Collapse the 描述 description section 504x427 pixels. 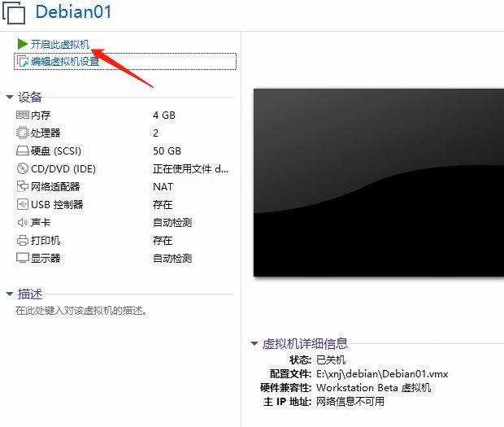coord(10,294)
